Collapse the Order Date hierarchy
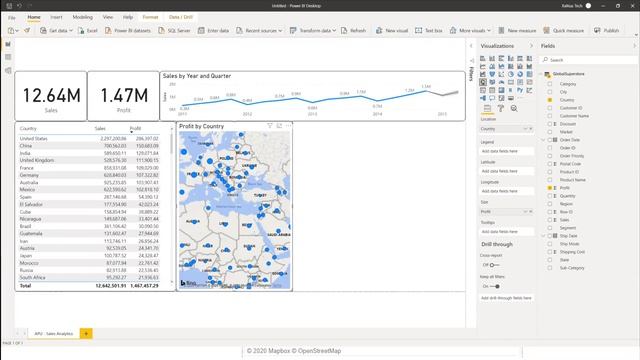Viewport: 640px width, 360px height. pos(543,140)
